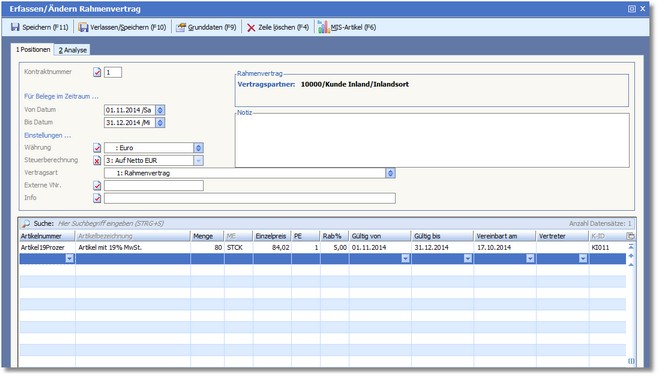The image size is (658, 376).
Task: Click Verlassen/Speichern (F10) toolbar icon
Action: pos(84,27)
